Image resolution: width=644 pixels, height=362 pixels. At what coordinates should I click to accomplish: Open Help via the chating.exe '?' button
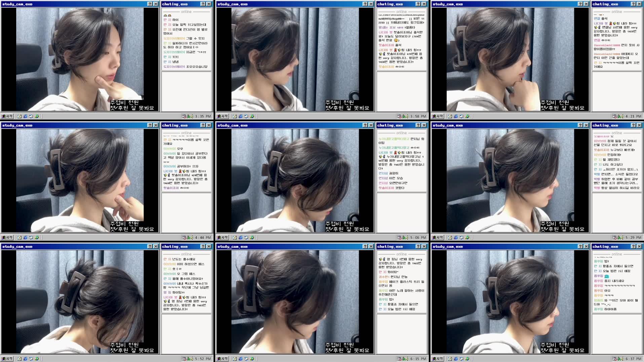203,4
